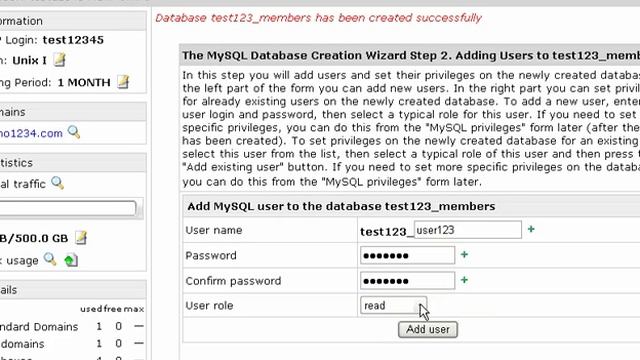640x360 pixels.
Task: Select the login name test12345
Action: (73, 40)
